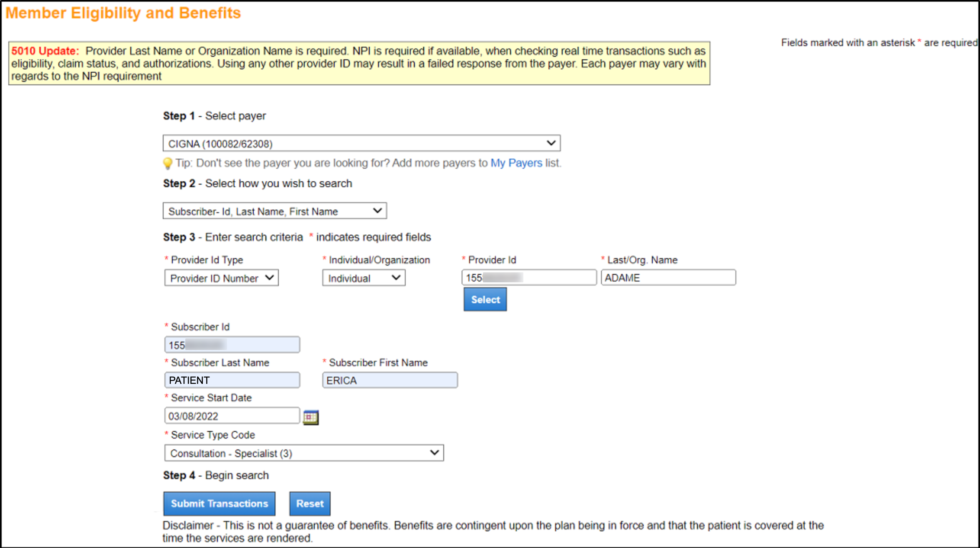This screenshot has height=548, width=980.
Task: Click the Submit Transactions button
Action: coord(219,504)
